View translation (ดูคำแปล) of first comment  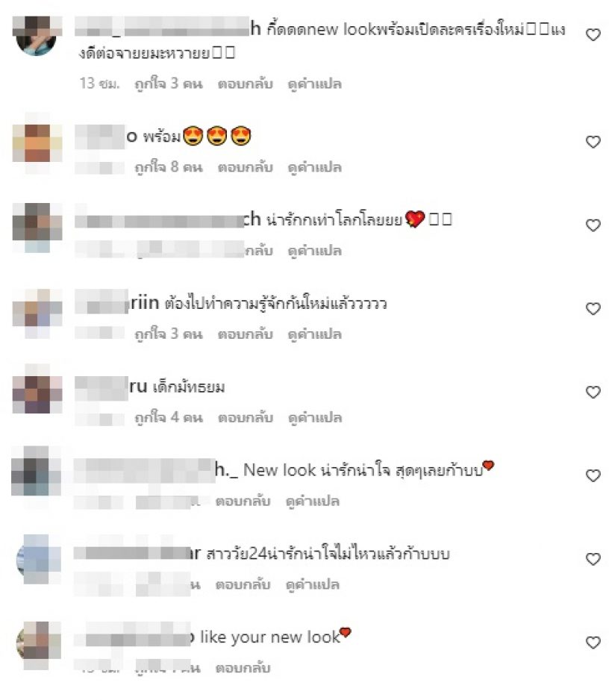pos(315,84)
